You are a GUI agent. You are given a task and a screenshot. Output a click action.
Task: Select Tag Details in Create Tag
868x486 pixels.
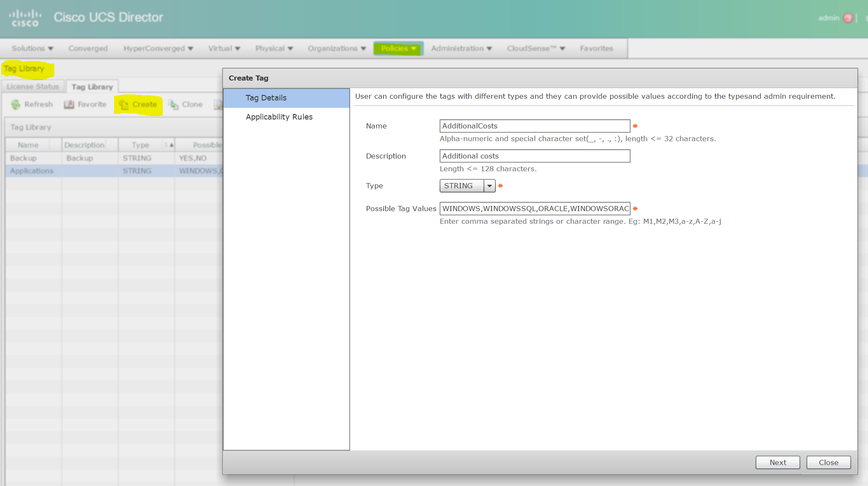pyautogui.click(x=287, y=98)
